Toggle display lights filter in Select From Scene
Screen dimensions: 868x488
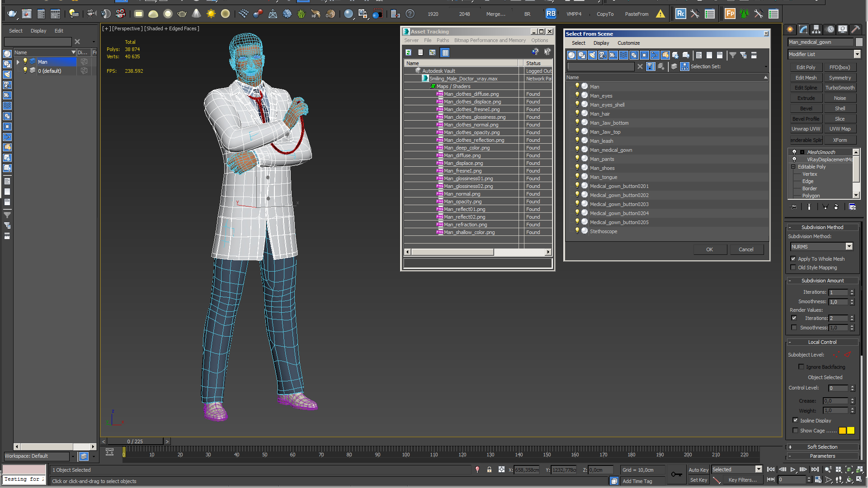coord(592,55)
